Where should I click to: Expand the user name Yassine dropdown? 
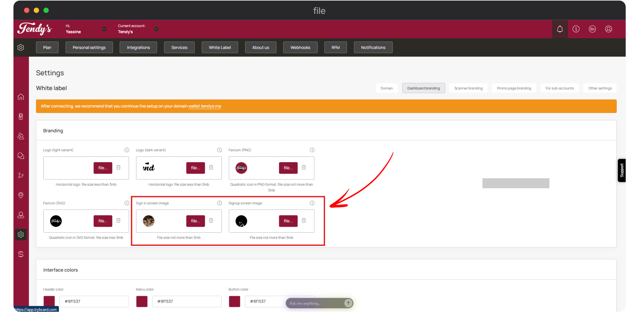[104, 29]
